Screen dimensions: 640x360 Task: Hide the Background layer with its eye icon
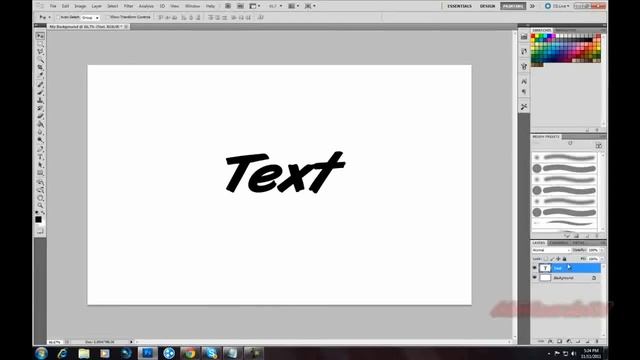pyautogui.click(x=534, y=278)
